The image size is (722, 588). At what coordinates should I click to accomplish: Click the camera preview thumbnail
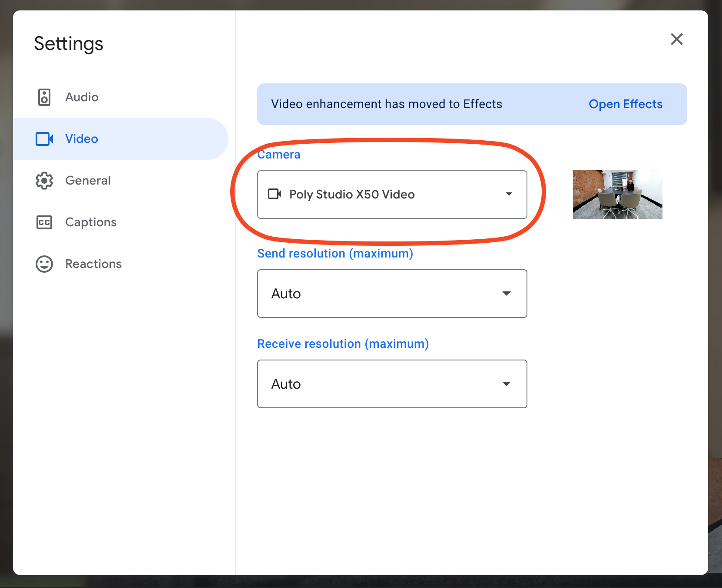pyautogui.click(x=617, y=195)
